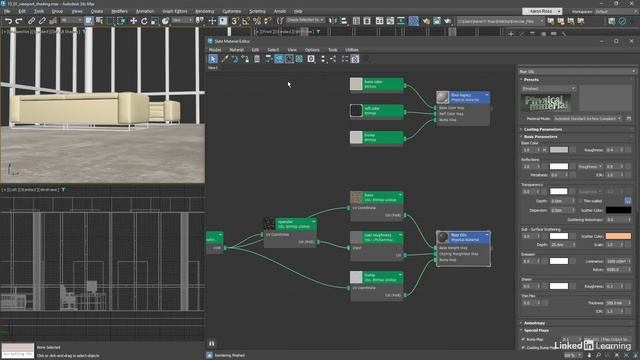Click the blue map button beside Thin-walled
The height and width of the screenshot is (360, 640).
[x=628, y=200]
